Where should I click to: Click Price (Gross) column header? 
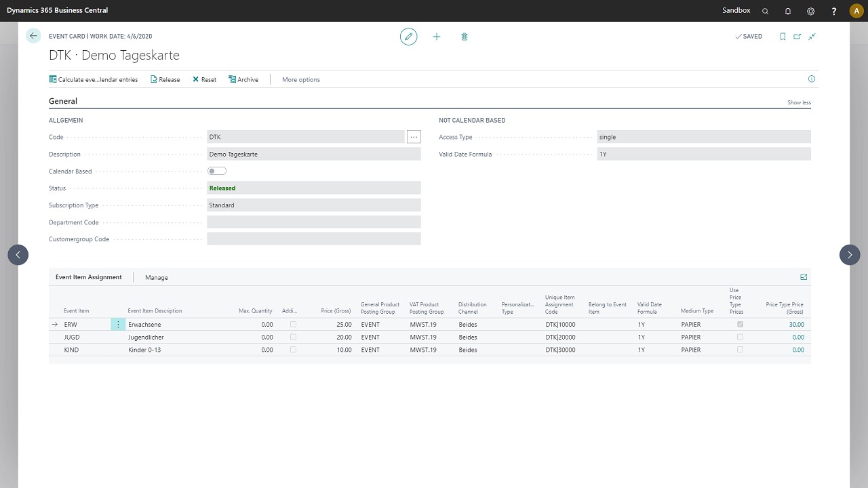(336, 311)
